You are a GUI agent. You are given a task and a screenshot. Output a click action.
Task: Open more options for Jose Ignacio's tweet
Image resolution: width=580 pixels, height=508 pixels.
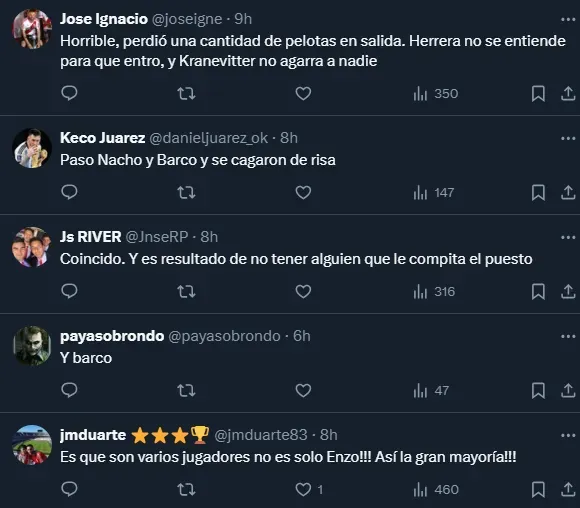tap(568, 19)
